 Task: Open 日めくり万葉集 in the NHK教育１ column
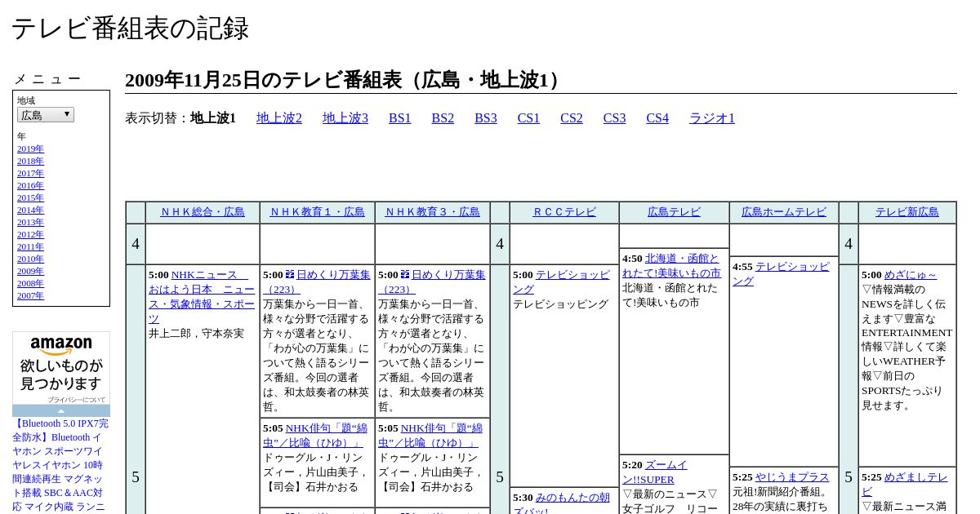317,282
